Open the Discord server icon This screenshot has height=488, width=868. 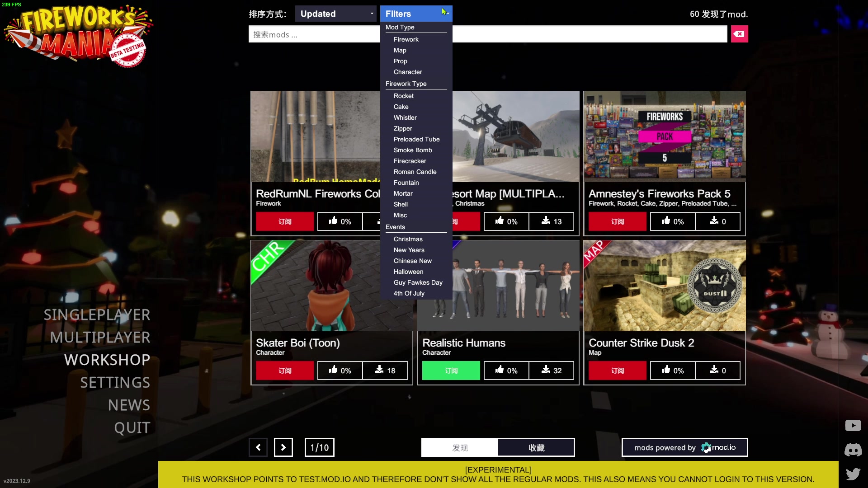853,450
